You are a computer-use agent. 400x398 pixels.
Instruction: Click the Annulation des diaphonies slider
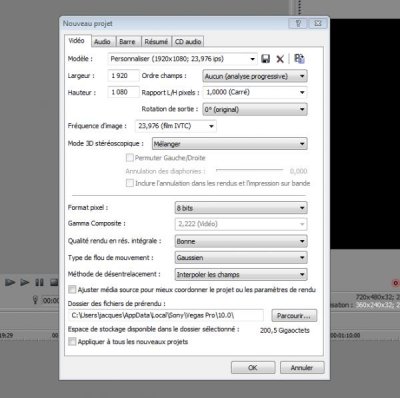249,170
